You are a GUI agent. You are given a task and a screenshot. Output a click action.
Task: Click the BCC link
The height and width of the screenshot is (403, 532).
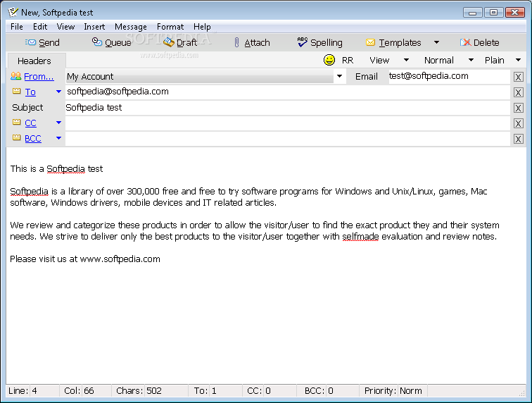(x=33, y=139)
